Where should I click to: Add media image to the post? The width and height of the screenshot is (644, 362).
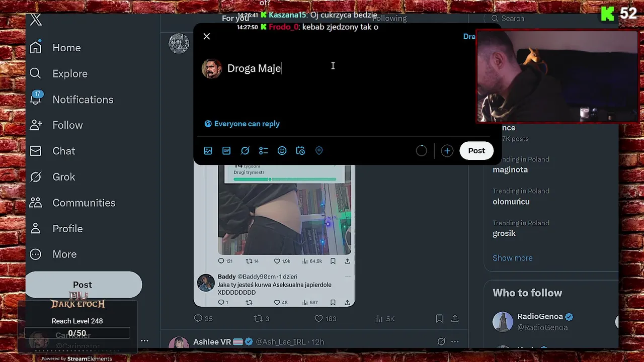click(x=208, y=150)
